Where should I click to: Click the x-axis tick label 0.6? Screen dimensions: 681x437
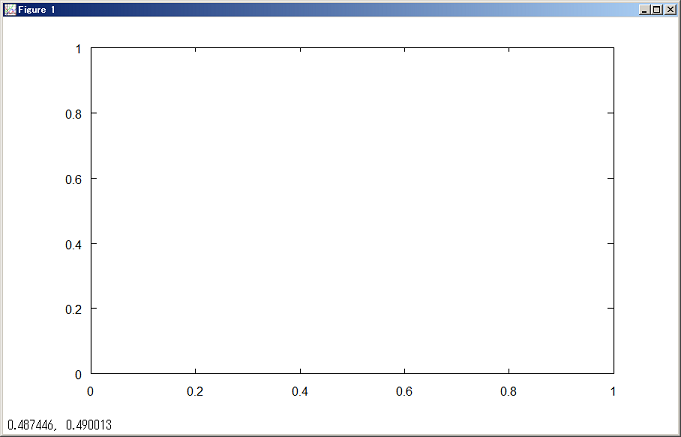tap(404, 392)
